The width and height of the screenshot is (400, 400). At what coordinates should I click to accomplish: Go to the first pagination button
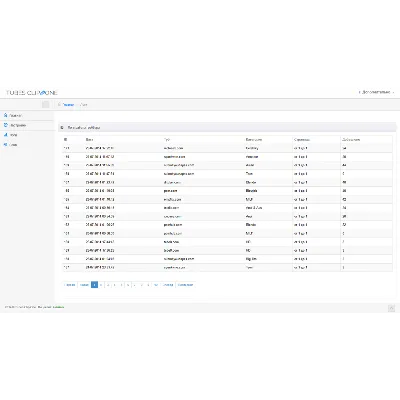(x=70, y=285)
